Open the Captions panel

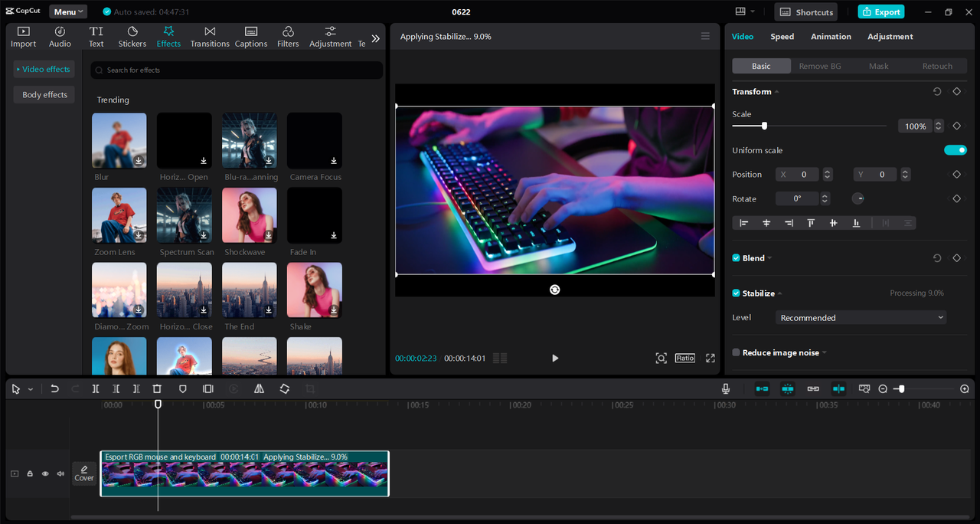coord(251,37)
